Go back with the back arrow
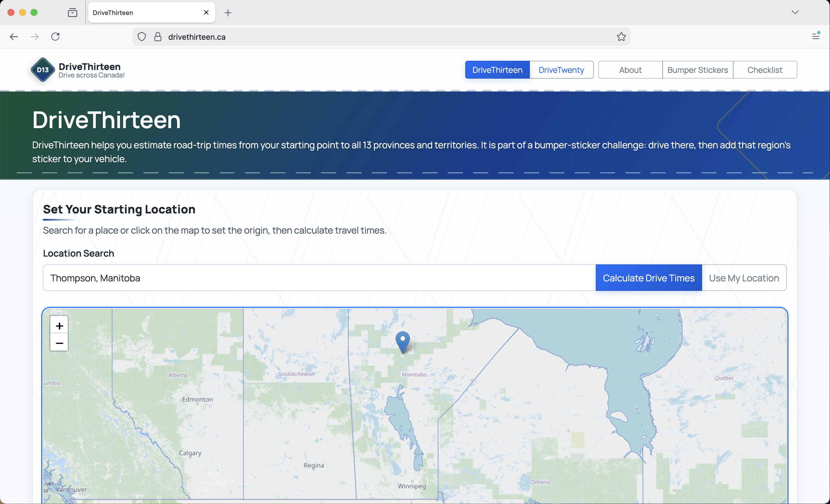The height and width of the screenshot is (504, 830). click(x=14, y=37)
